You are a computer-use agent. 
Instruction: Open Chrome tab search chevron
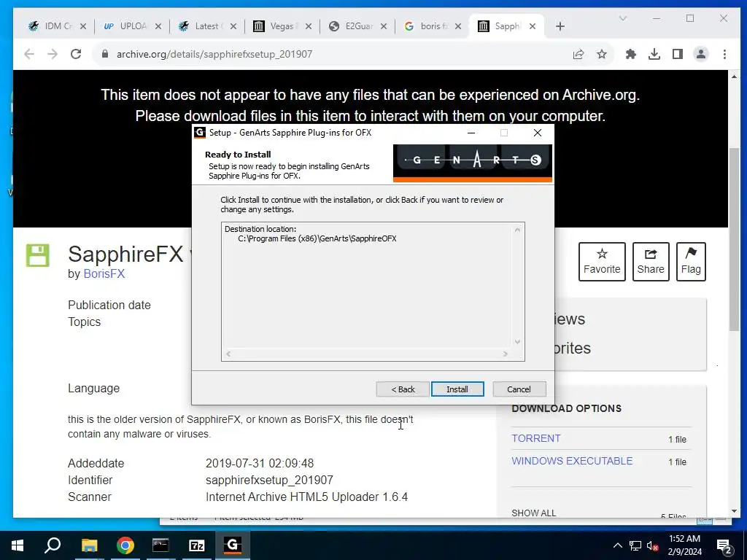coord(623,18)
